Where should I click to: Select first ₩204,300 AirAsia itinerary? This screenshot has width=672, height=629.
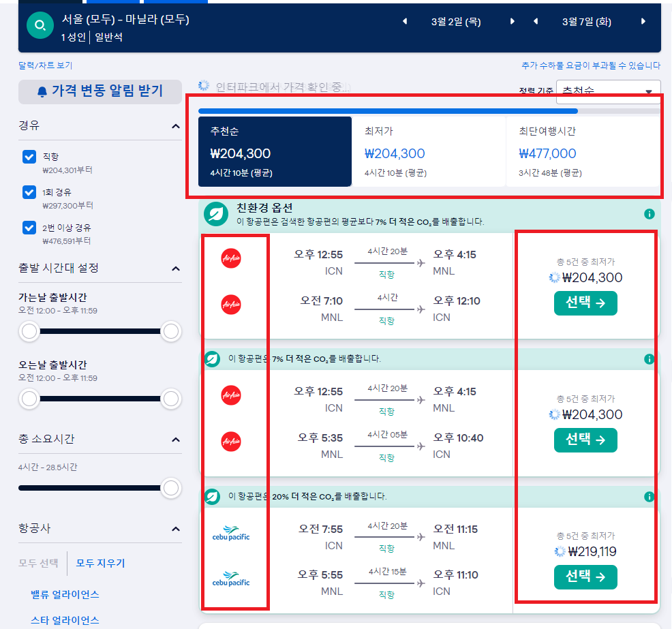(585, 303)
